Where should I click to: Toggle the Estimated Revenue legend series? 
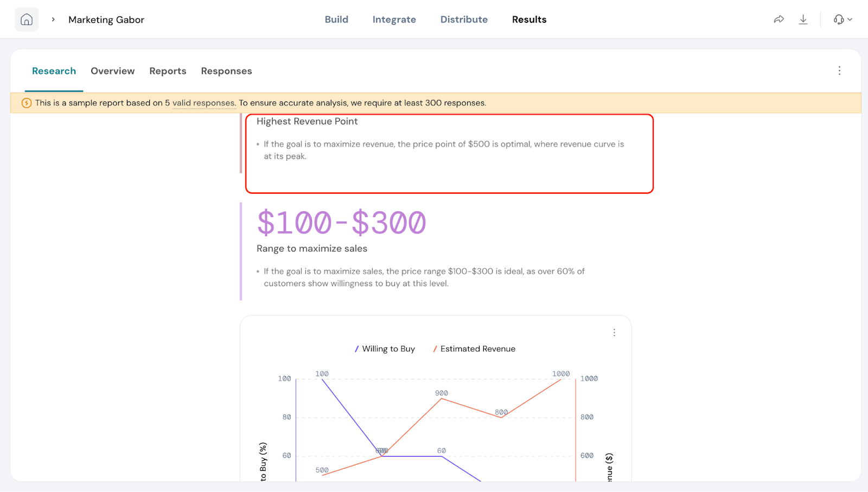[474, 349]
